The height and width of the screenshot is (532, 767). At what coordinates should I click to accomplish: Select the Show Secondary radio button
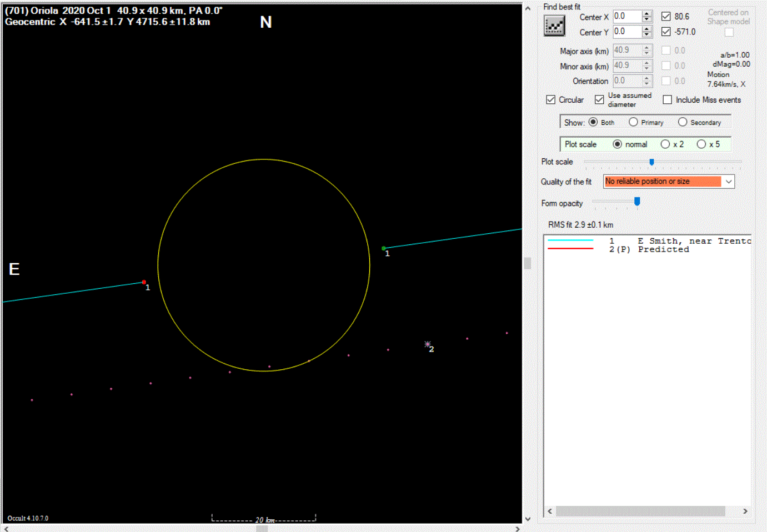(683, 122)
